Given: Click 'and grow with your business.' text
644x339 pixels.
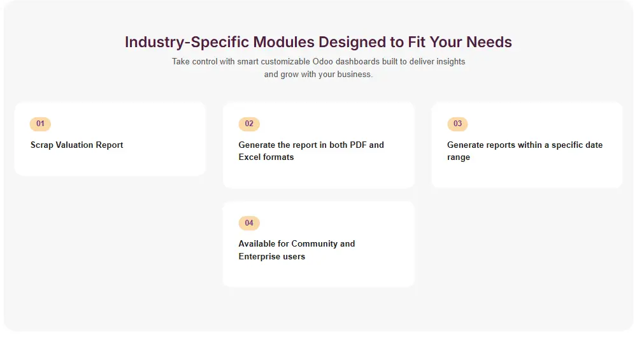Looking at the screenshot, I should 318,75.
